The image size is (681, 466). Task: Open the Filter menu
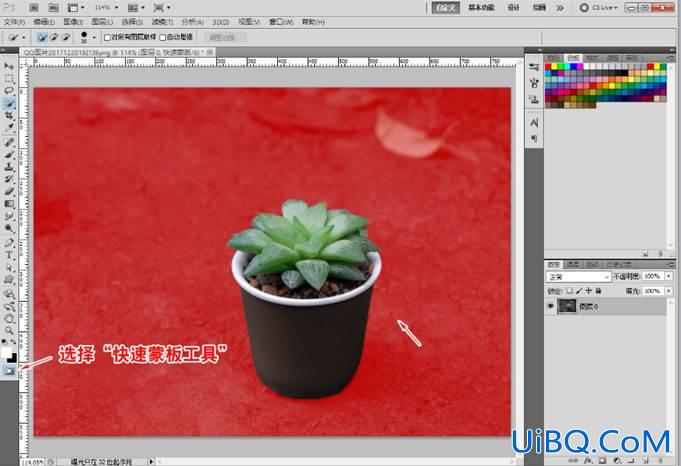[x=162, y=22]
